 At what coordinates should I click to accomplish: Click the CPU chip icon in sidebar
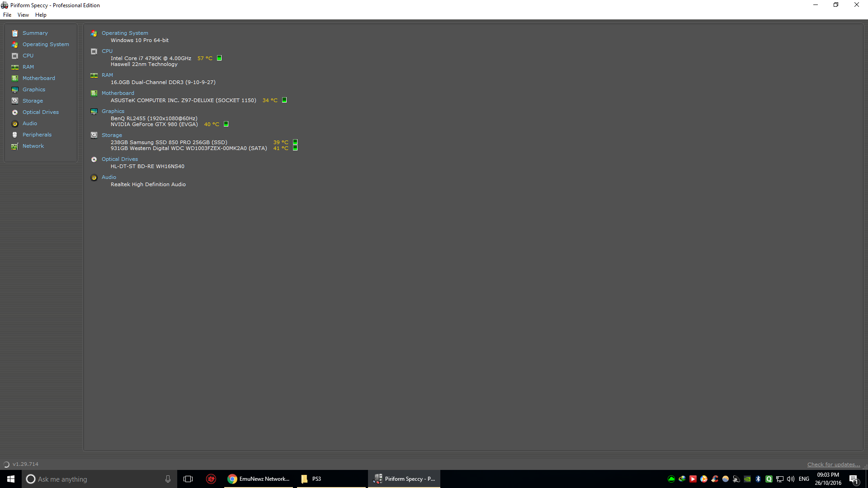15,56
